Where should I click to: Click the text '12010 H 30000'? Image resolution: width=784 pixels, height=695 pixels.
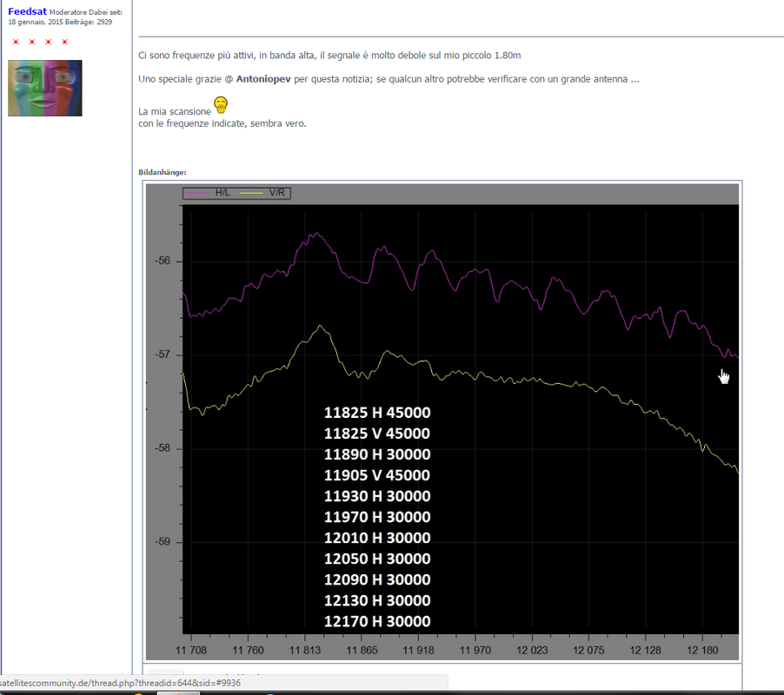377,538
